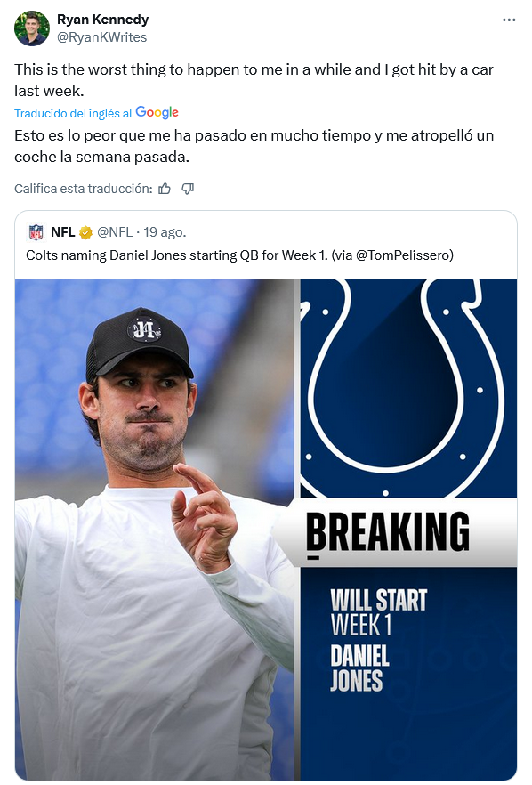
Task: Click Ryan Kennedy's profile avatar
Action: (x=31, y=28)
